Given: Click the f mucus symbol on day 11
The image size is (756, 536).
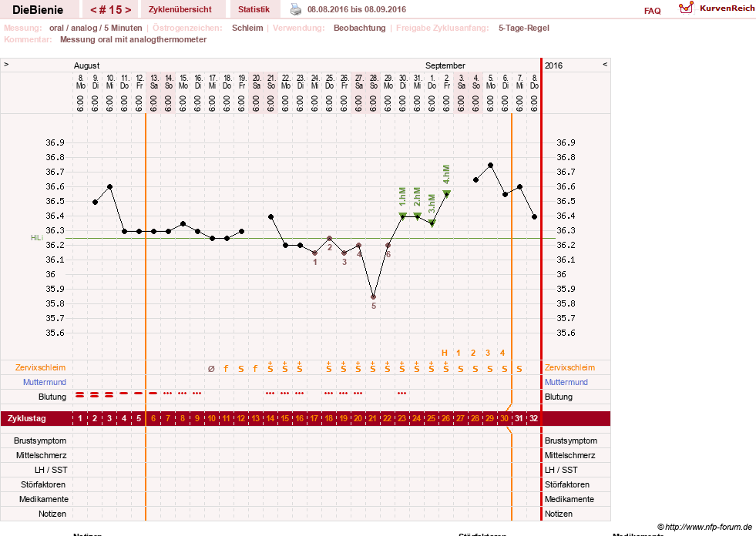Looking at the screenshot, I should click(x=226, y=369).
